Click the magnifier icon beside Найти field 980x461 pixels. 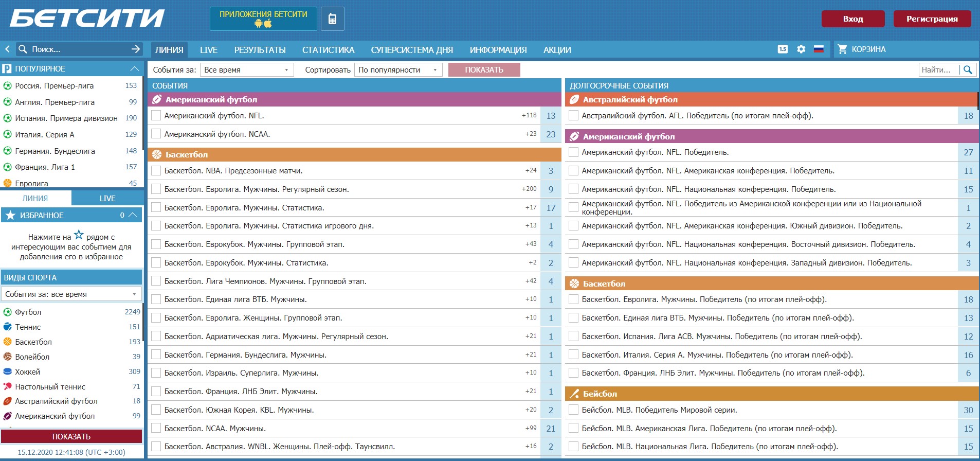pos(968,69)
